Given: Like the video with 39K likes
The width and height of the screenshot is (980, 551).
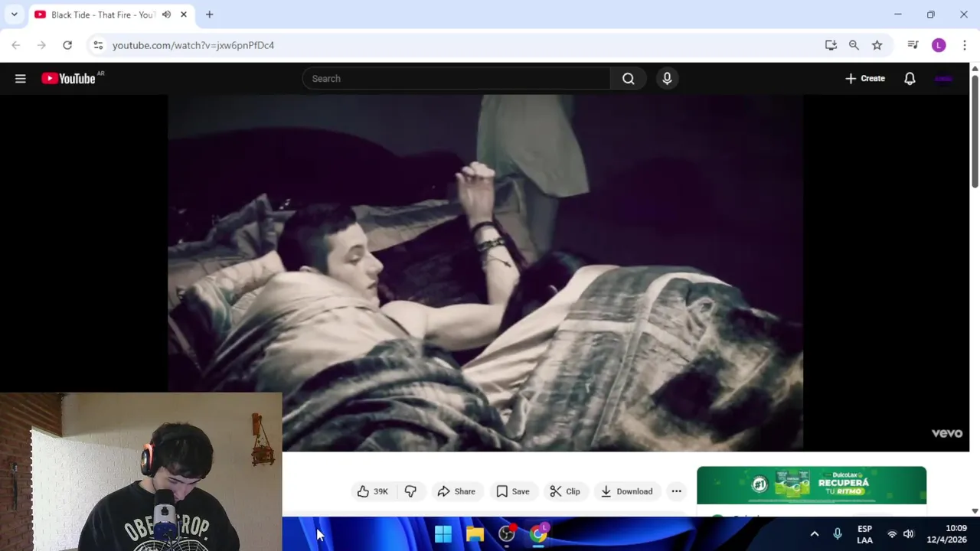Looking at the screenshot, I should point(372,491).
